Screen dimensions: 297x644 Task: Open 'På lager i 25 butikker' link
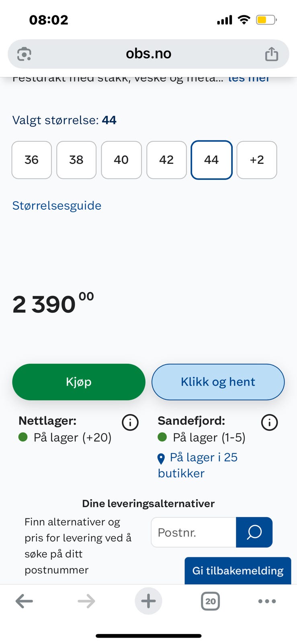point(197,465)
